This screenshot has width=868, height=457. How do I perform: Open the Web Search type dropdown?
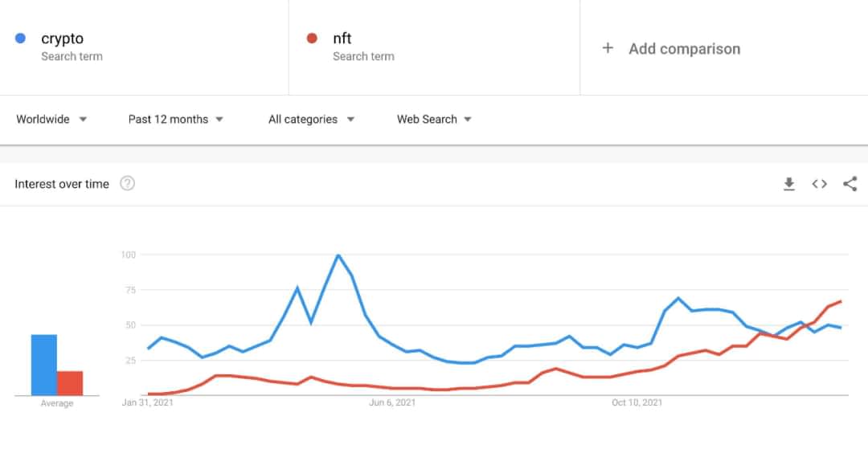pos(434,119)
